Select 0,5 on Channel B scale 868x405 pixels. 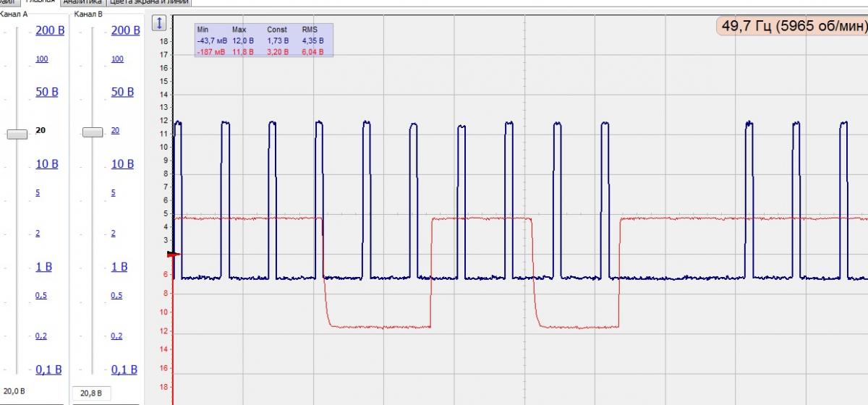(116, 296)
